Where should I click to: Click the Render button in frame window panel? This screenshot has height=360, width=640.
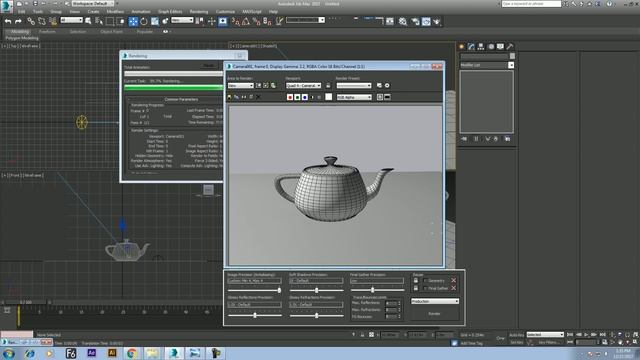(x=434, y=314)
